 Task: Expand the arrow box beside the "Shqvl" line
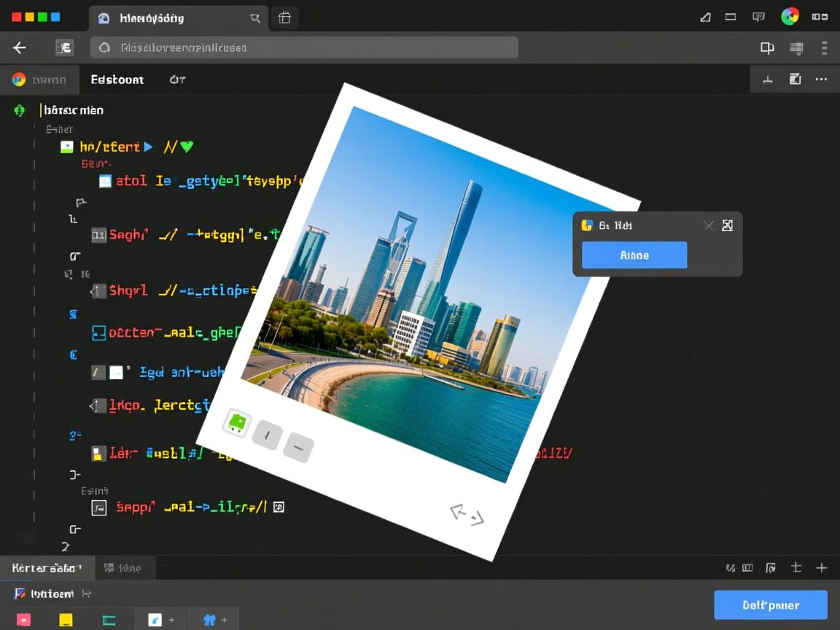click(x=98, y=291)
